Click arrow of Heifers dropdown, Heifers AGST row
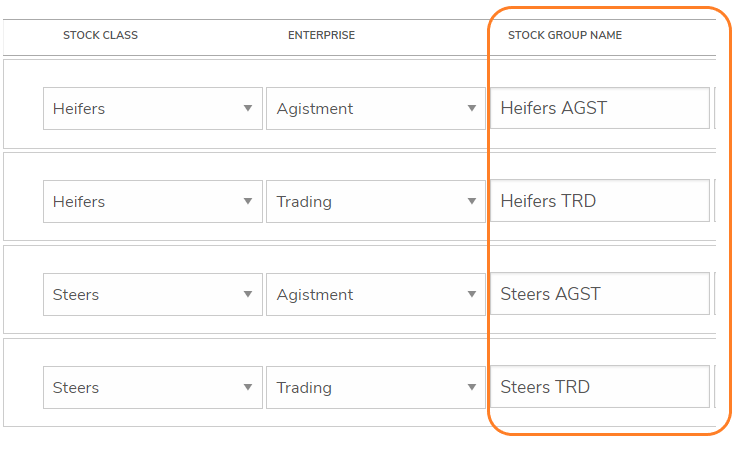 click(248, 108)
